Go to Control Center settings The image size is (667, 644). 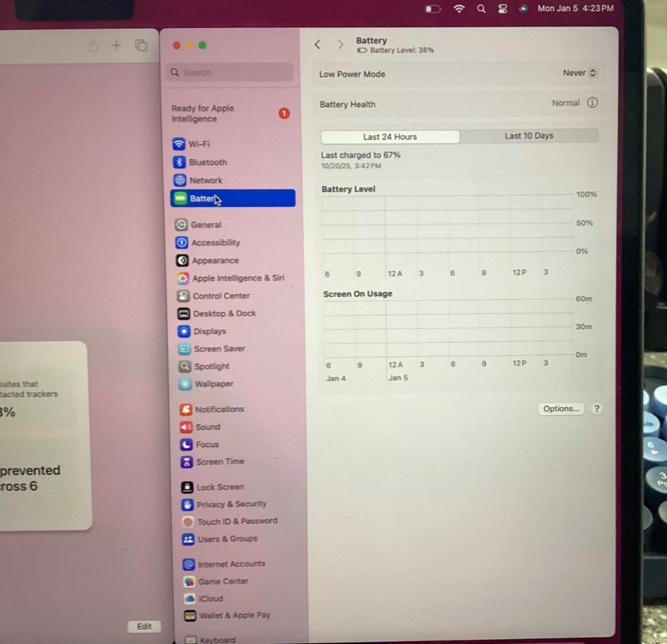click(220, 296)
